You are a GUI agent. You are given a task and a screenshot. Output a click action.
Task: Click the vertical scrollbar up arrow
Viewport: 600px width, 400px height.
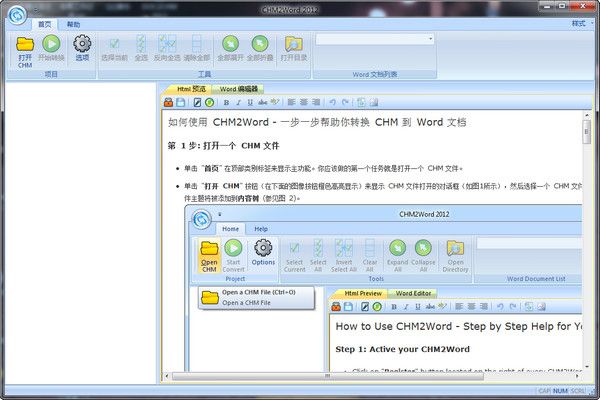click(586, 114)
